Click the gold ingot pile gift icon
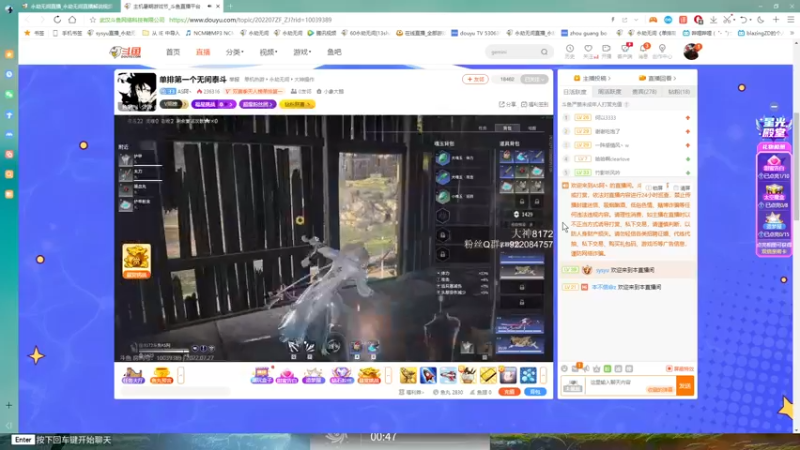Image resolution: width=800 pixels, height=450 pixels. click(369, 376)
